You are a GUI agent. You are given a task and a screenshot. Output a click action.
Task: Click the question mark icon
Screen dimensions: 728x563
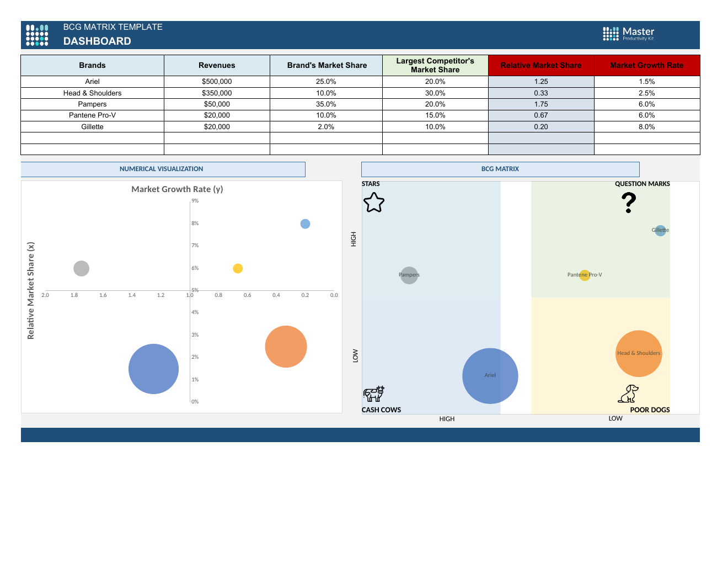point(629,203)
